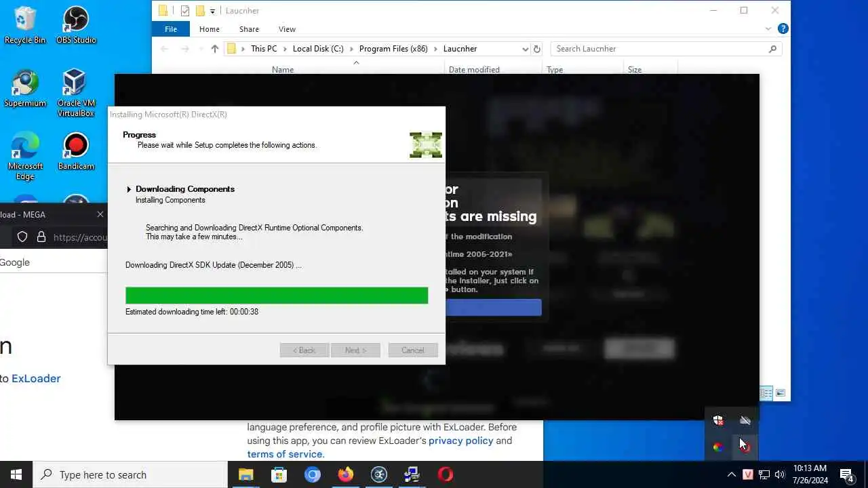The width and height of the screenshot is (868, 488).
Task: Click the File Explorer taskbar icon
Action: pyautogui.click(x=245, y=474)
